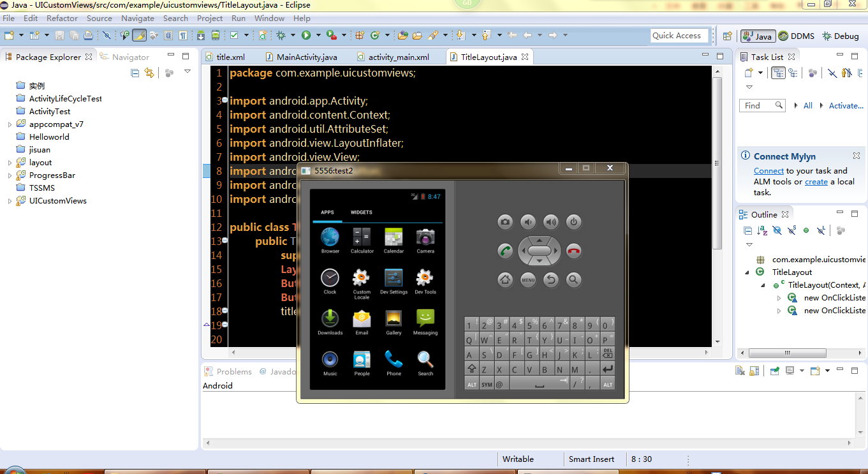Expand first new OnClickListener node
Screen dimensions: 868x474
point(779,298)
